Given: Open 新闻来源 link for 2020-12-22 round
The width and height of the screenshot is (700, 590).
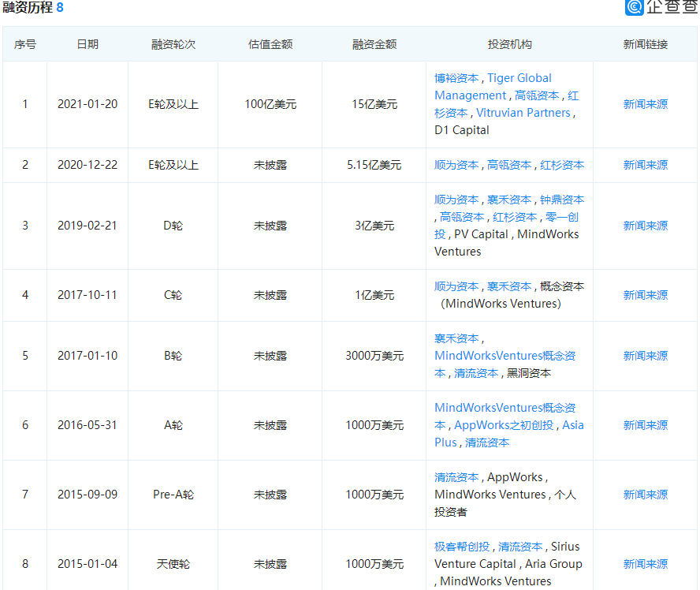Looking at the screenshot, I should tap(645, 165).
